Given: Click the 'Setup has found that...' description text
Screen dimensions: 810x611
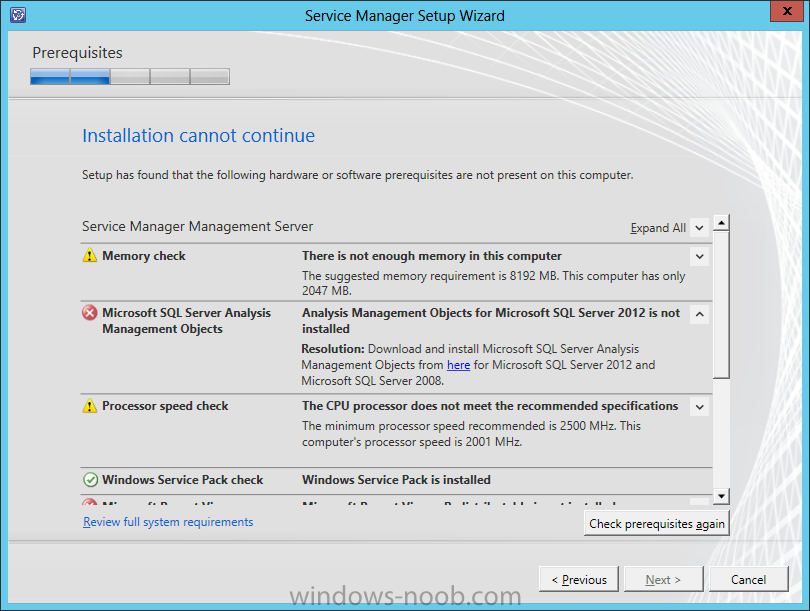Looking at the screenshot, I should coord(357,175).
